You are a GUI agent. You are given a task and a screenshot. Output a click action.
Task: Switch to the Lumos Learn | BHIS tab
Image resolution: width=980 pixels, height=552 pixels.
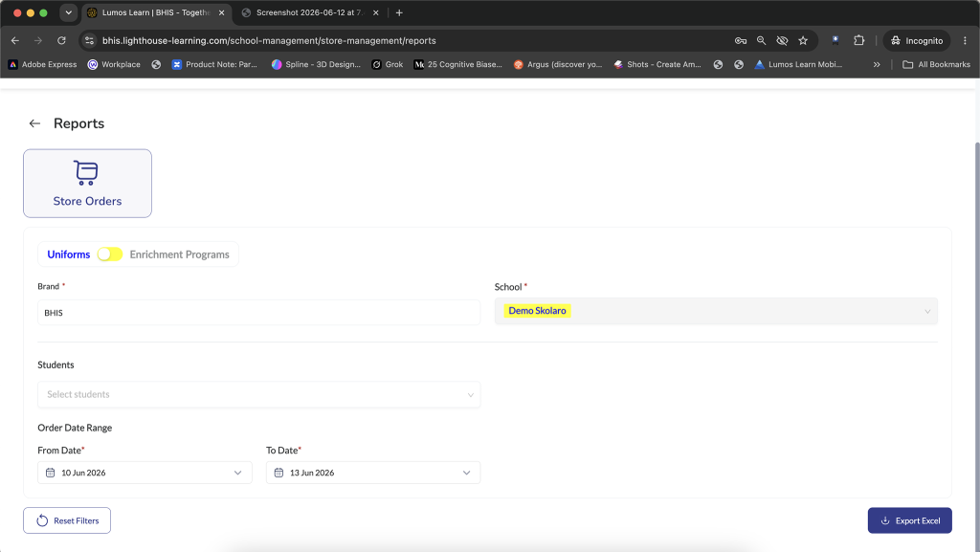tap(156, 12)
